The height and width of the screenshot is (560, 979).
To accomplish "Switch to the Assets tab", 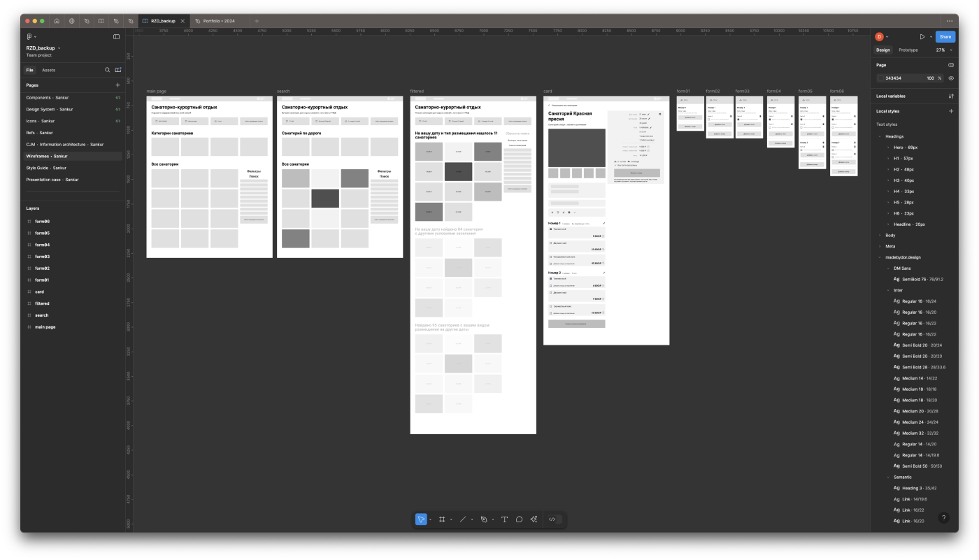I will (48, 70).
